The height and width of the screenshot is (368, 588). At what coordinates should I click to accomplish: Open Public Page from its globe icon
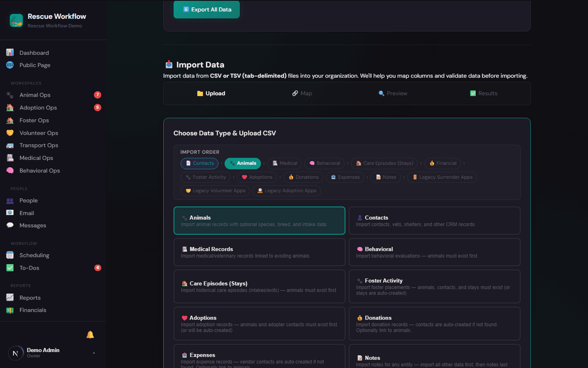coord(10,65)
